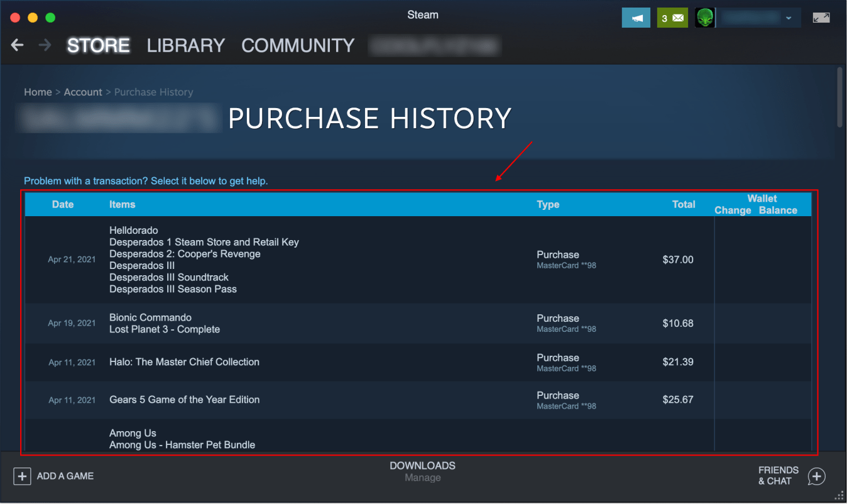The image size is (847, 504).
Task: Select the Apr 21 Helldorado purchase row
Action: point(377,260)
